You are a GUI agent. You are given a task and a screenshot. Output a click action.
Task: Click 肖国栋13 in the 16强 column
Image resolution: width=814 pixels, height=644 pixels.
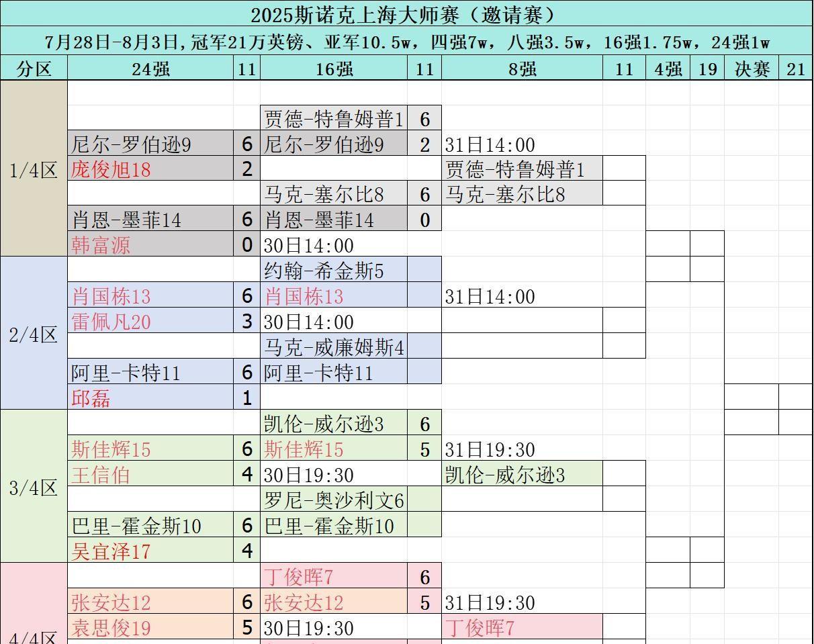click(334, 295)
